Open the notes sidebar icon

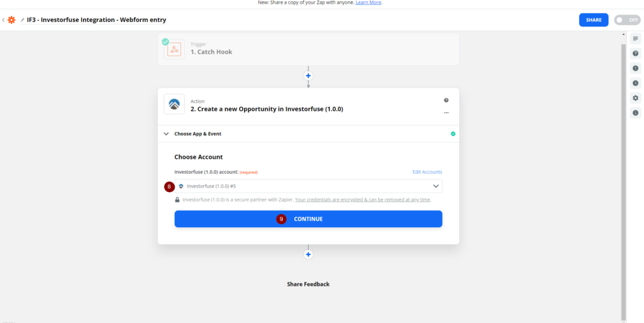click(635, 38)
